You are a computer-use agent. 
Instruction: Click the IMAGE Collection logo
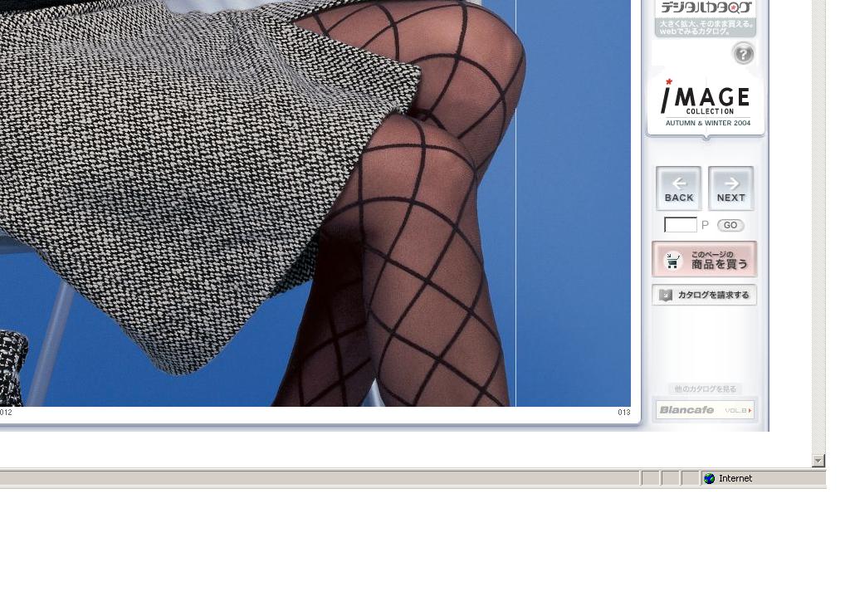(706, 100)
